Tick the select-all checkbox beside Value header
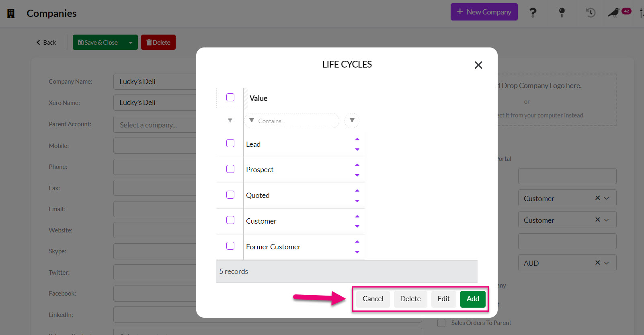 (x=230, y=97)
